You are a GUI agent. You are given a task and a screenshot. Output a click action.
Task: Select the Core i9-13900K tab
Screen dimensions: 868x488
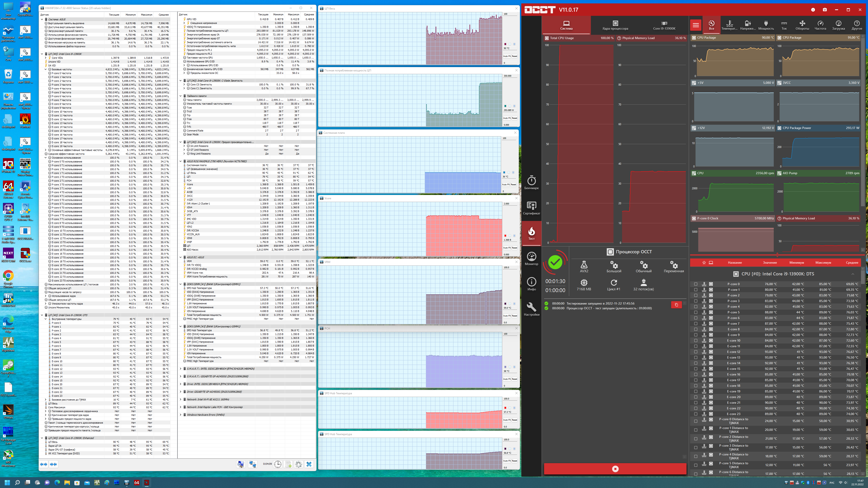click(x=664, y=25)
